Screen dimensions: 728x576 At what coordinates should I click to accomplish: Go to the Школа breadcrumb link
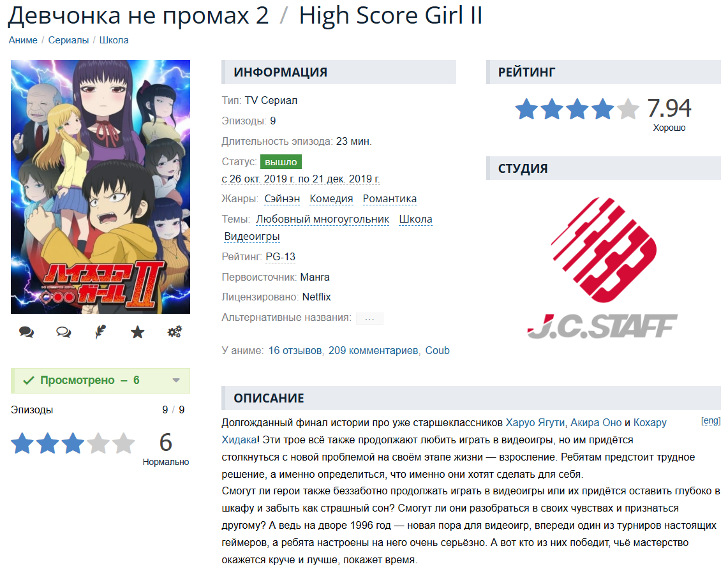click(114, 40)
